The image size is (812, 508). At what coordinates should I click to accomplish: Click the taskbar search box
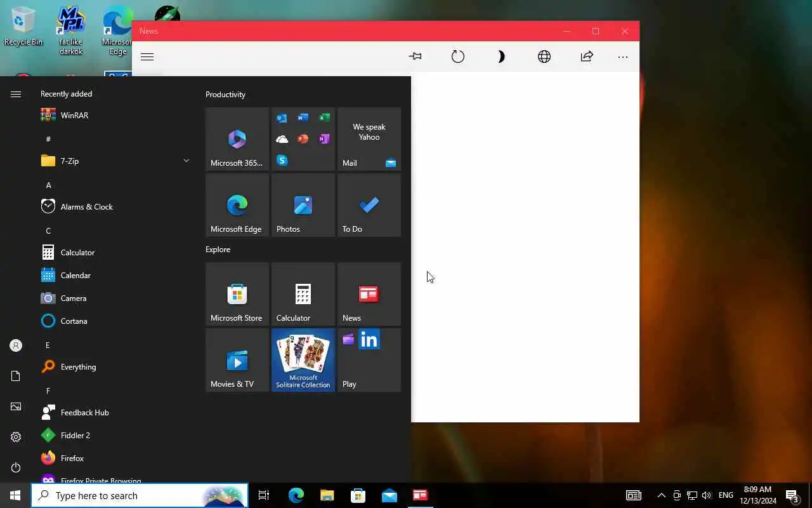coord(140,495)
